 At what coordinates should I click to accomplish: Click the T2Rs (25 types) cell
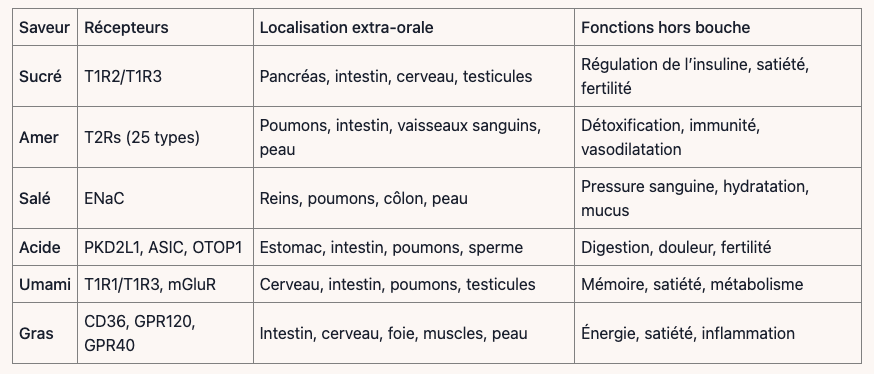point(142,137)
